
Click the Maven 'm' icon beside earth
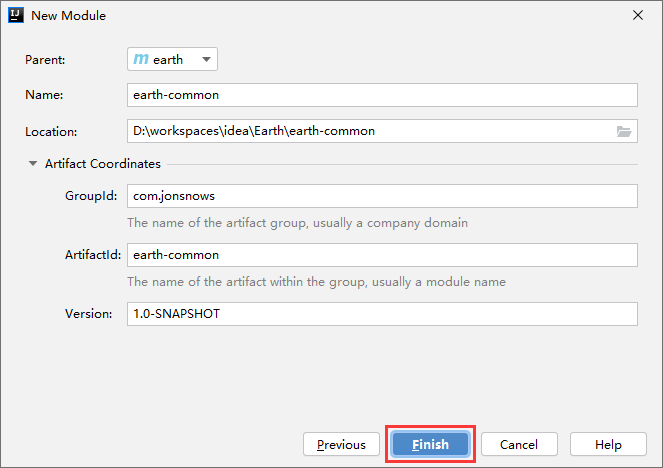coord(141,59)
